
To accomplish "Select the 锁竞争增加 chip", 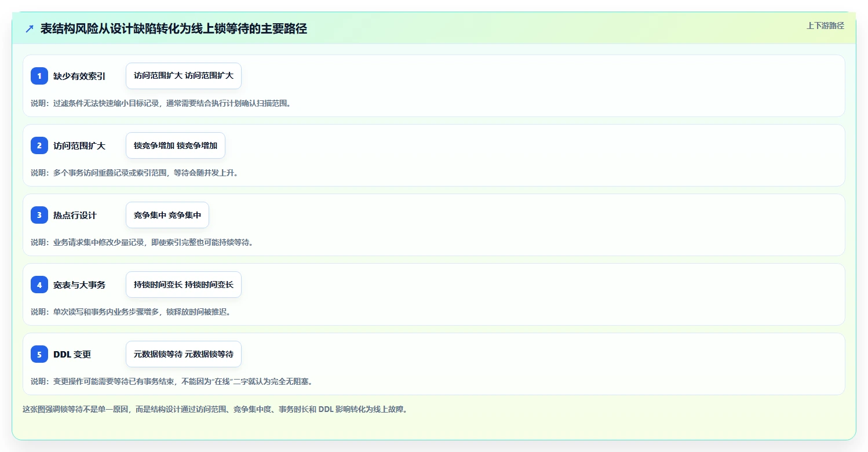I will pos(176,145).
